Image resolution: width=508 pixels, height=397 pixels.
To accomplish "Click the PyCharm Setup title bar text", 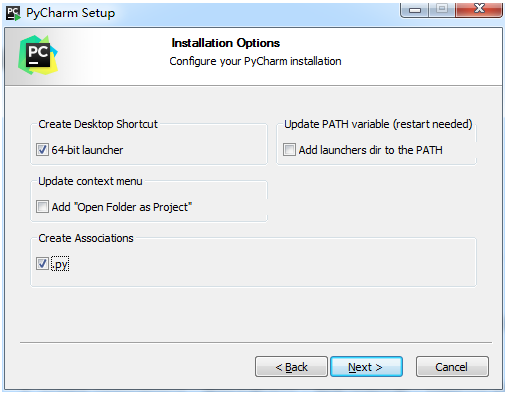I will point(71,13).
